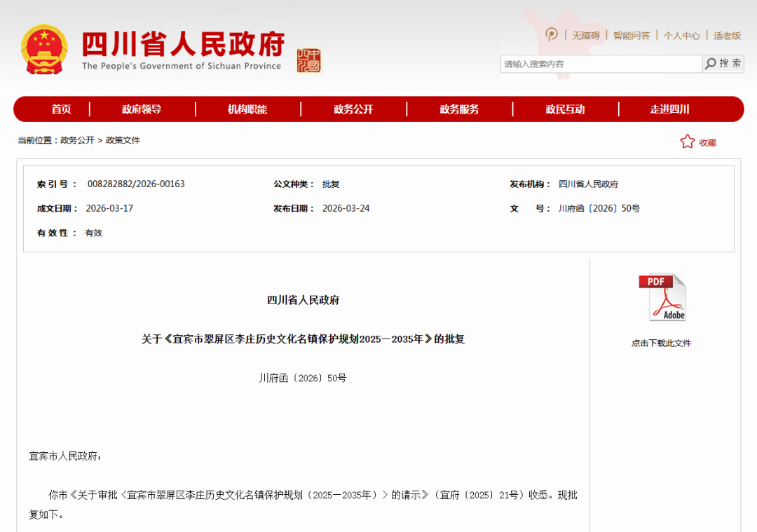Go to 政务公开 in navigation bar
This screenshot has height=532, width=757.
pyautogui.click(x=353, y=109)
